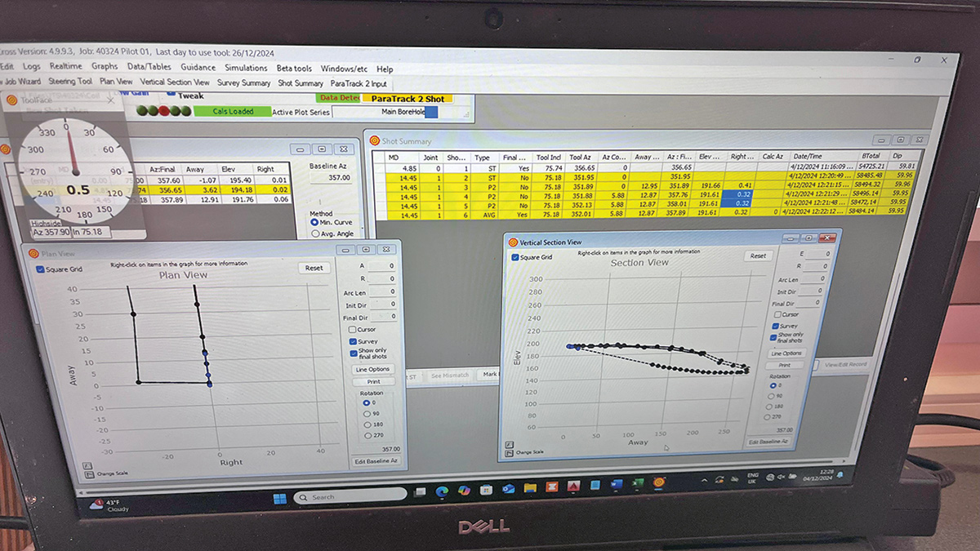Viewport: 980px width, 551px height.
Task: Toggle Square Grid in Plan View
Action: pos(42,268)
